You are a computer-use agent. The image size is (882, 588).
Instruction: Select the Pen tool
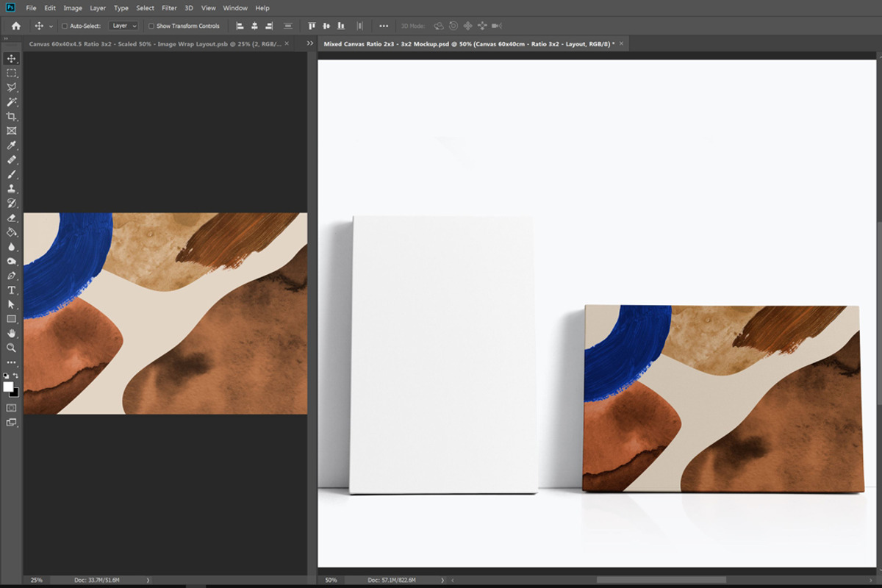(11, 276)
